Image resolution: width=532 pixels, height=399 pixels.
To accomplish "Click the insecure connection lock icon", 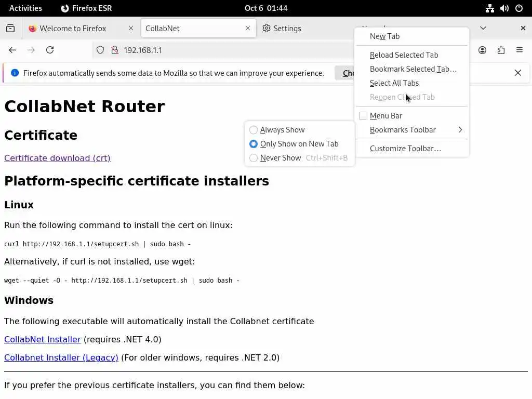I will pos(115,50).
